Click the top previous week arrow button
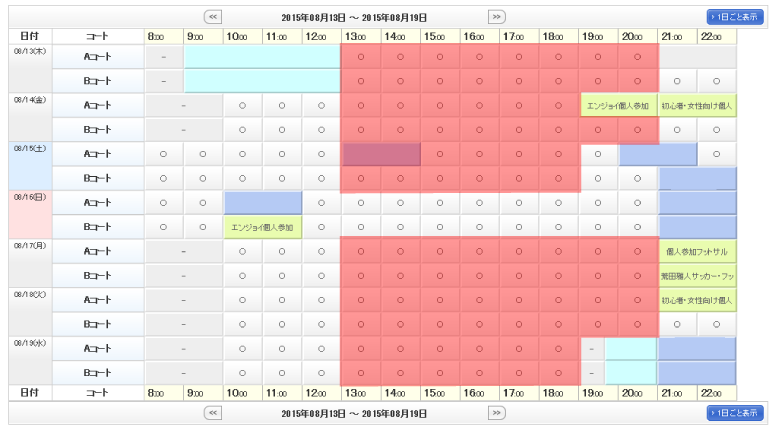This screenshot has width=774, height=430. 212,17
